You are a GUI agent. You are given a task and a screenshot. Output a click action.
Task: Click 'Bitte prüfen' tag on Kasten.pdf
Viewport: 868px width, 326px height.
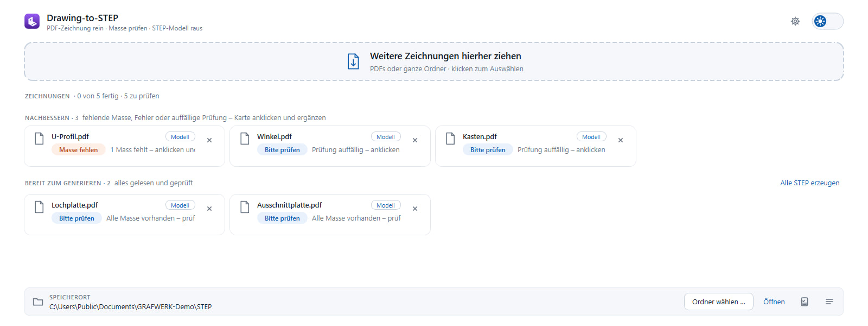[x=488, y=150]
